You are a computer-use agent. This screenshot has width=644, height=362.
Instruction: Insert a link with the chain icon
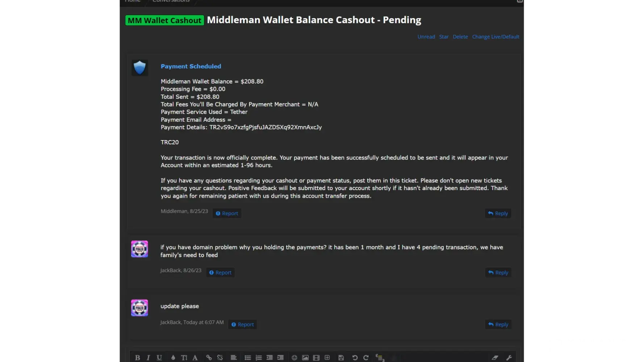point(209,358)
